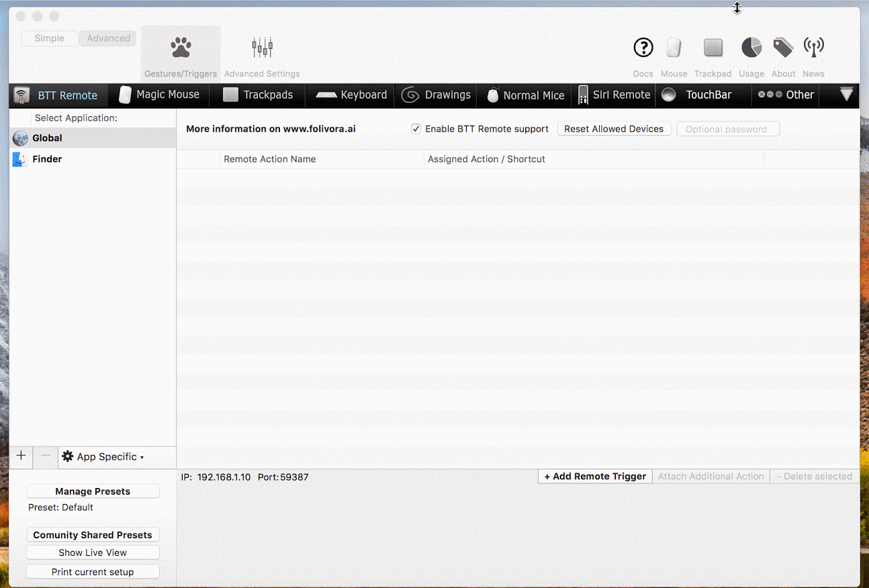Select the Magic Mouse tab
Screen dimensions: 869x588
tap(159, 95)
